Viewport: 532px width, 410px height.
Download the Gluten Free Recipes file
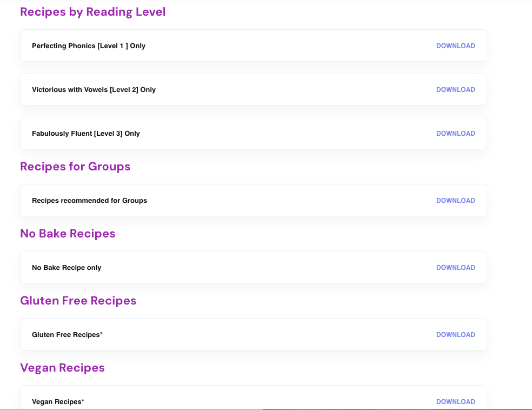coord(455,335)
